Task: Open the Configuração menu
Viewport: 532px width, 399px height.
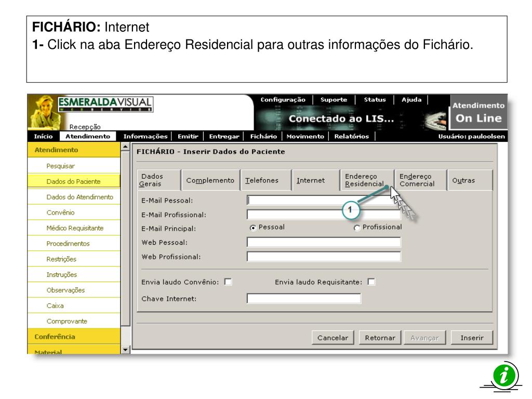Action: coord(283,100)
